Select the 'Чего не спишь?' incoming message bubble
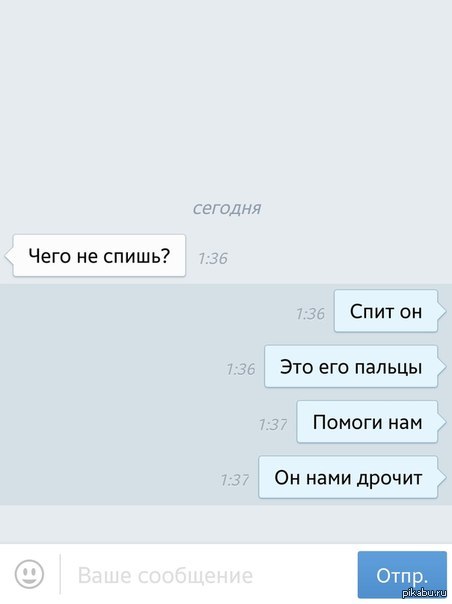452x604 pixels. coord(99,255)
